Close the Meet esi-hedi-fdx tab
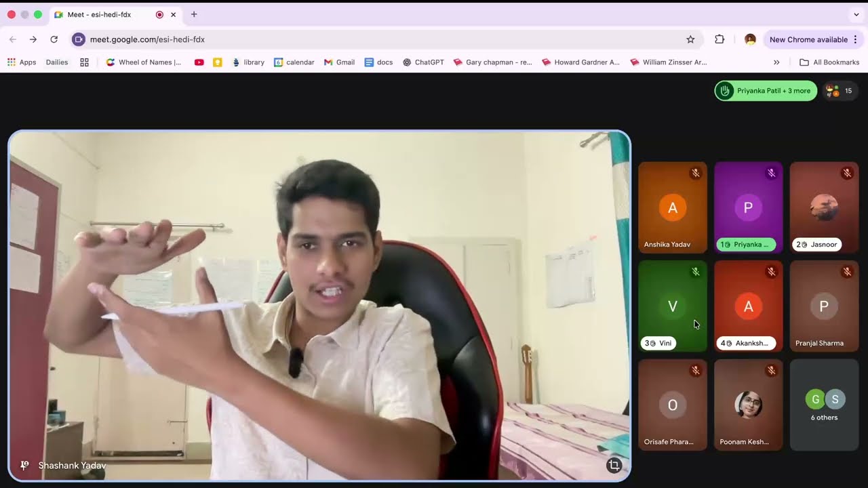Screen dimensions: 868x488 click(x=174, y=14)
